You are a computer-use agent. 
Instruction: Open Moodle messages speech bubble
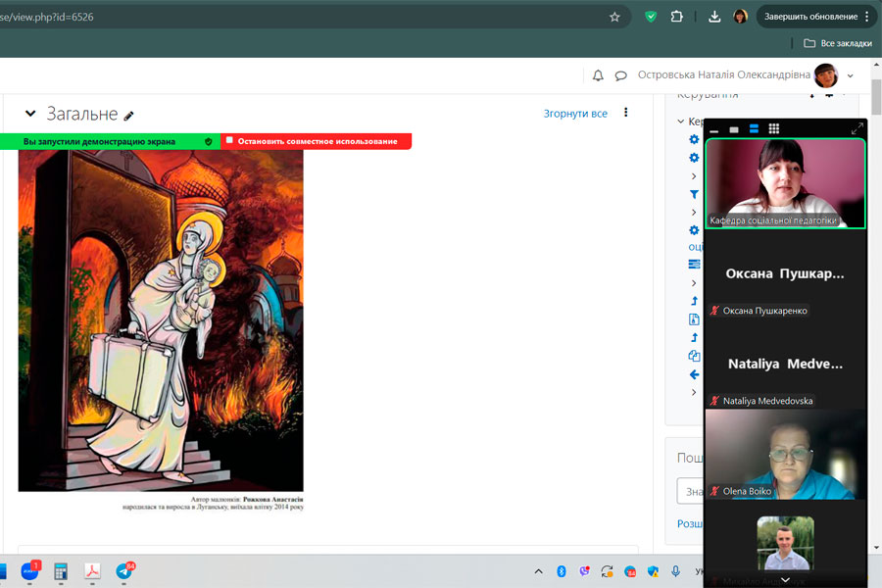(620, 75)
